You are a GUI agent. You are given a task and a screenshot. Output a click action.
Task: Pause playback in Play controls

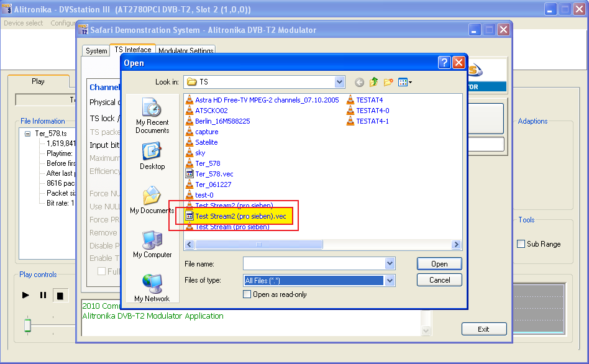click(x=43, y=295)
